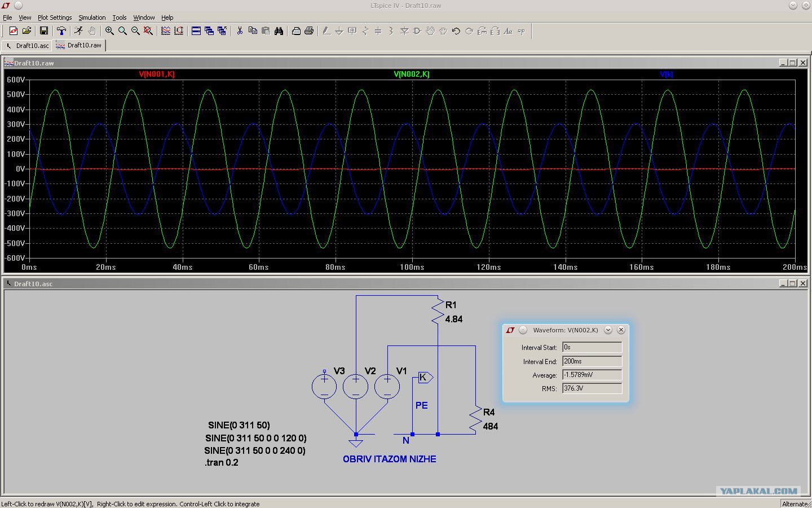Open the File menu
Screen dimensions: 812x508
pyautogui.click(x=7, y=17)
